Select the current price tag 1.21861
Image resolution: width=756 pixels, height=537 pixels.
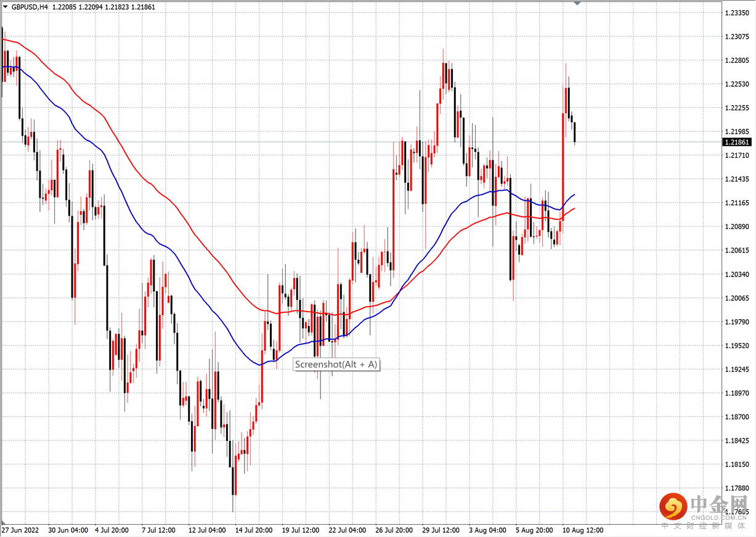tap(738, 142)
